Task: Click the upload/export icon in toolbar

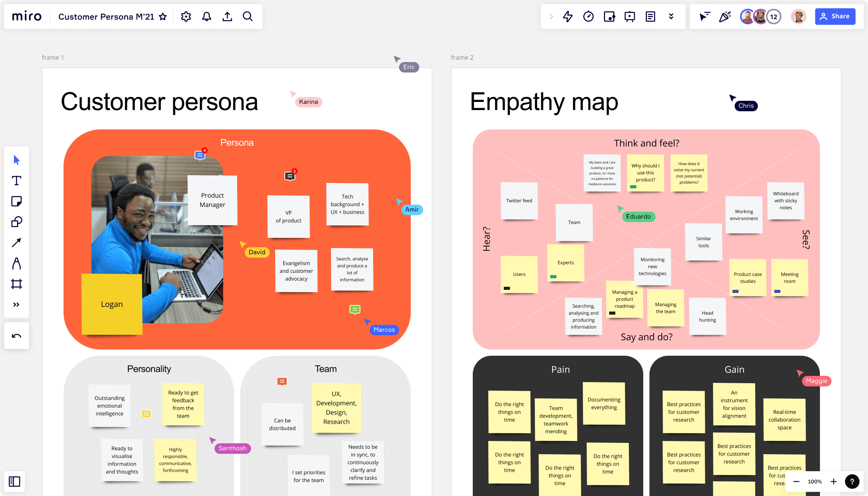Action: tap(227, 16)
